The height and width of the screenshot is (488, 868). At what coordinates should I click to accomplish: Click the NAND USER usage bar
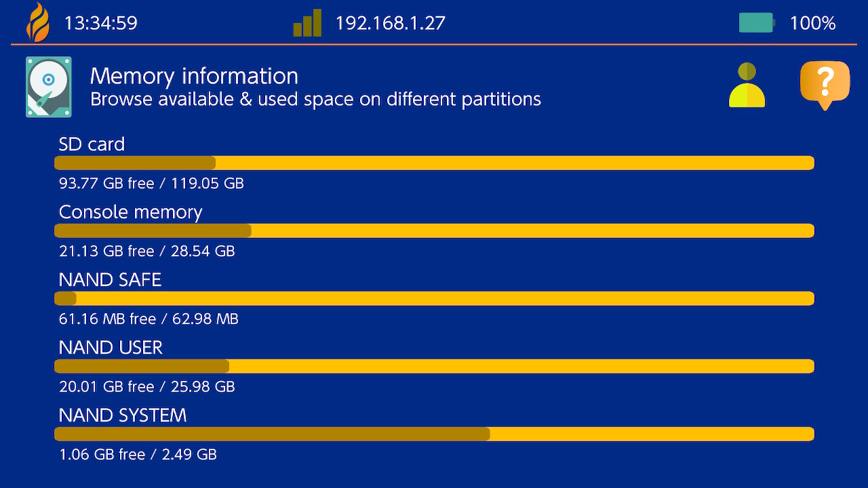[434, 367]
